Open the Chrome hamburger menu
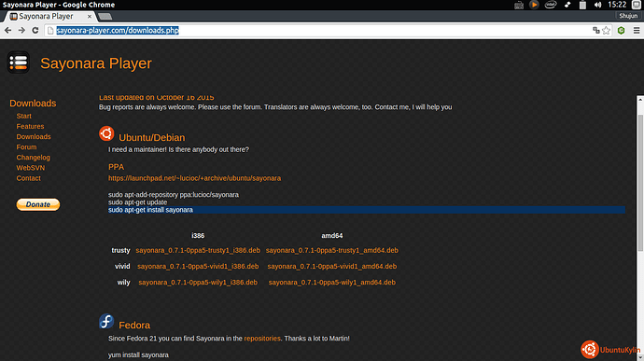Screen dimensions: 644x361 (x=637, y=31)
